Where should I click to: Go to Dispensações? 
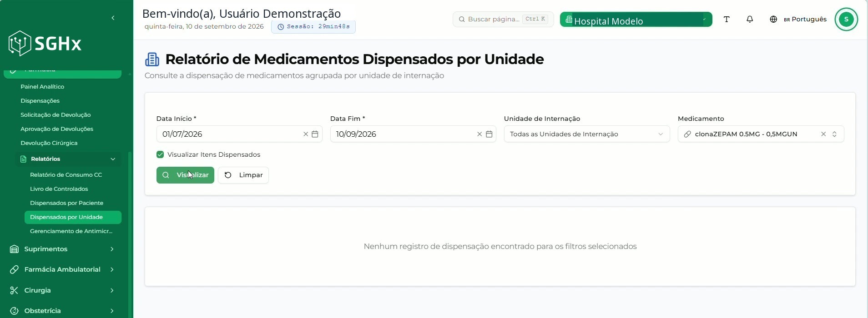point(40,101)
